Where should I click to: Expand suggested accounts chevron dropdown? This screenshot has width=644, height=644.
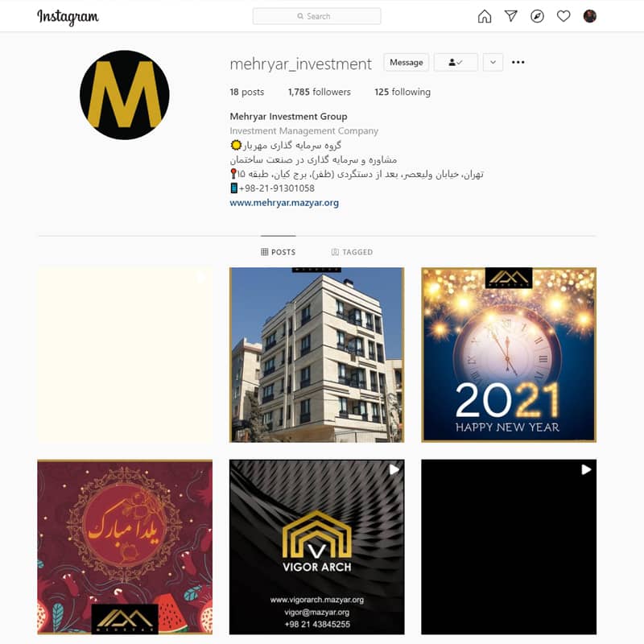(493, 63)
